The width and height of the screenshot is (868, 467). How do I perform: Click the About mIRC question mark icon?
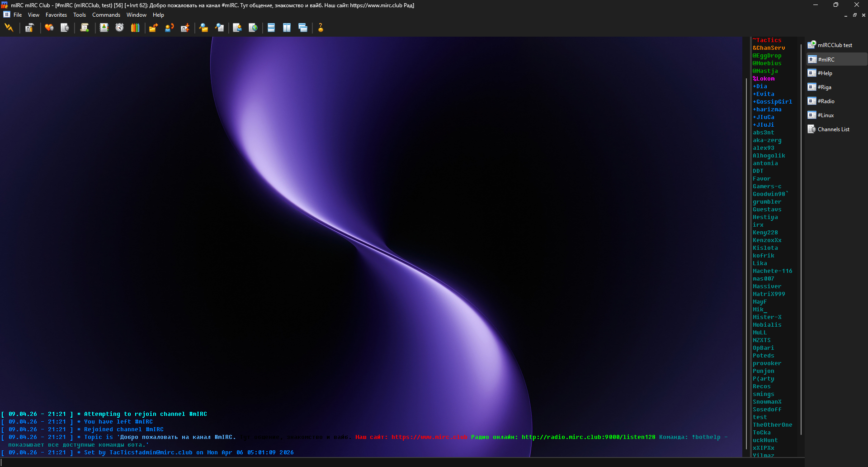[321, 28]
